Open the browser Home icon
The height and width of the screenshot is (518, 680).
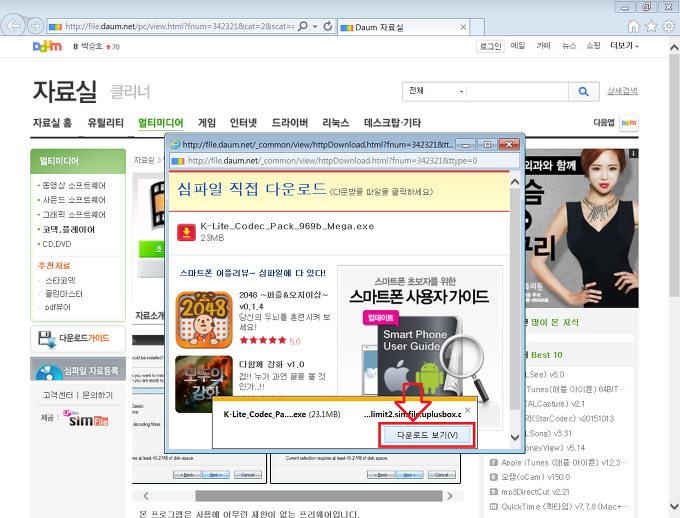(x=634, y=26)
